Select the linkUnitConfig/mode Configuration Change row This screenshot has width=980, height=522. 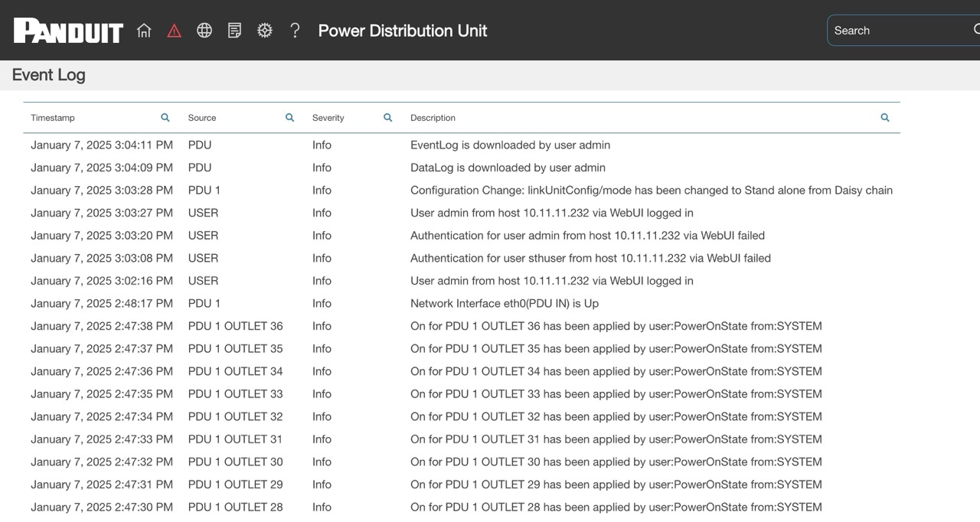pos(462,190)
